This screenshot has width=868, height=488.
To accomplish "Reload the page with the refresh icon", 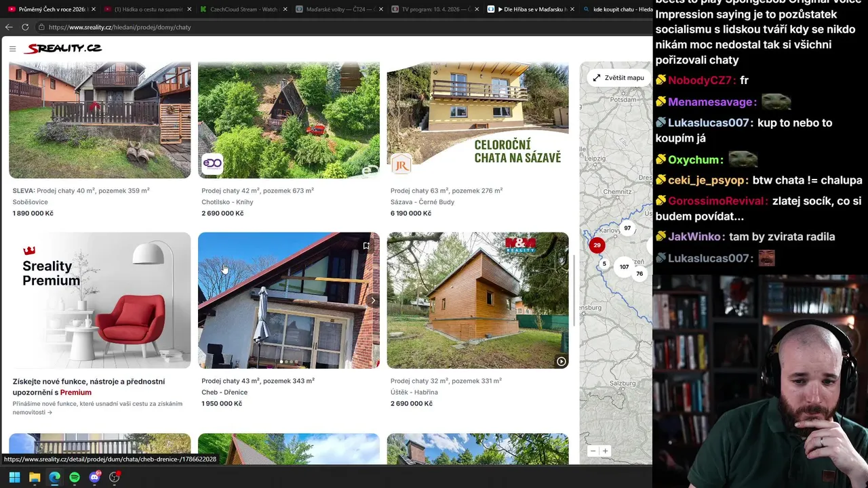I will point(25,27).
